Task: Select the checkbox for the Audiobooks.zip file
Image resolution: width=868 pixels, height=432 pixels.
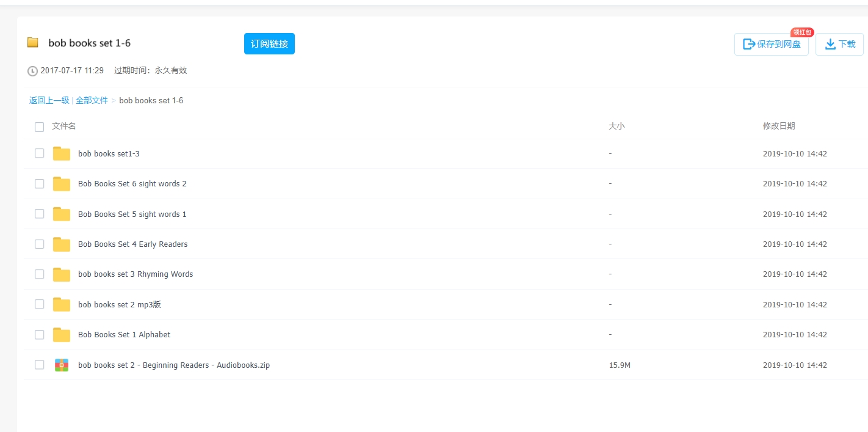Action: click(x=40, y=365)
